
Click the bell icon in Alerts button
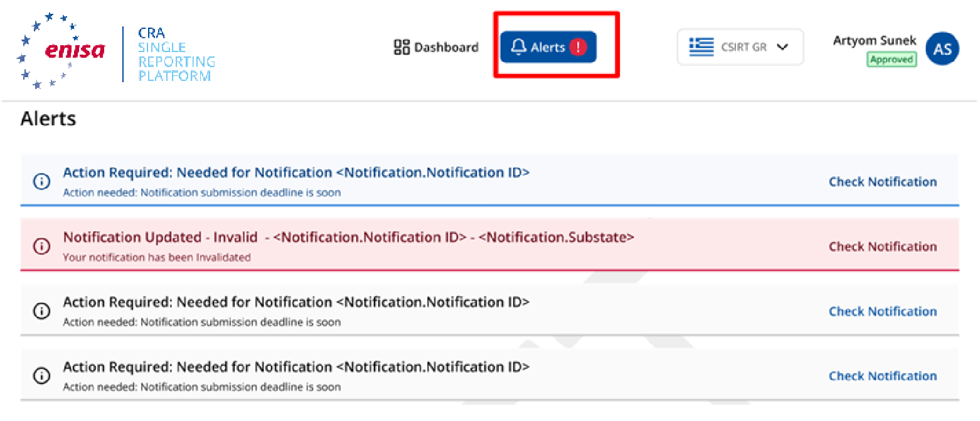(518, 47)
